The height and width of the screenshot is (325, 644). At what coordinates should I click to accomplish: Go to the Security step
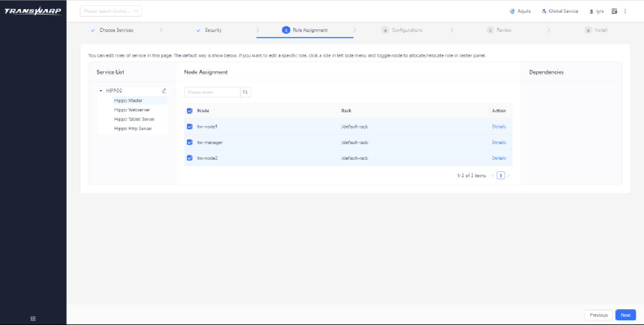209,30
